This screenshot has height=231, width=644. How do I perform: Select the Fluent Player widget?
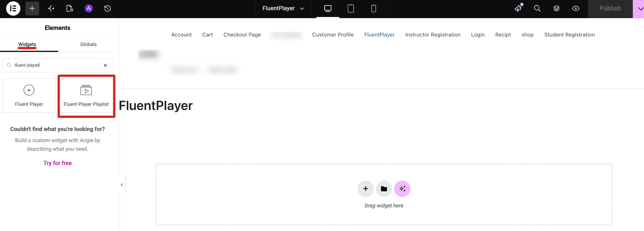(29, 95)
